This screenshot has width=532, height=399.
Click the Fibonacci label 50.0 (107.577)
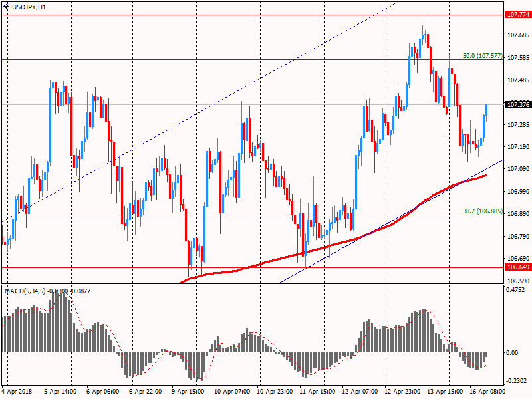483,56
